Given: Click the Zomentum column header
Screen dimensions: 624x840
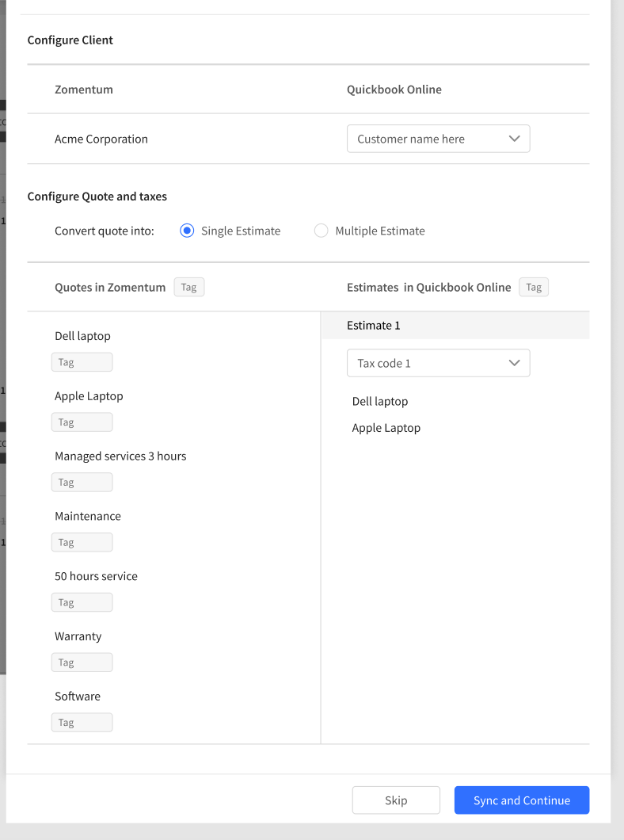Looking at the screenshot, I should click(x=83, y=90).
